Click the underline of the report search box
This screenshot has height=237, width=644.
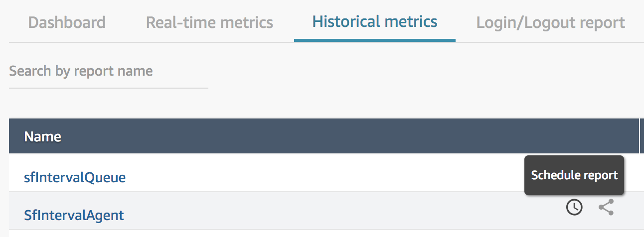coord(108,88)
